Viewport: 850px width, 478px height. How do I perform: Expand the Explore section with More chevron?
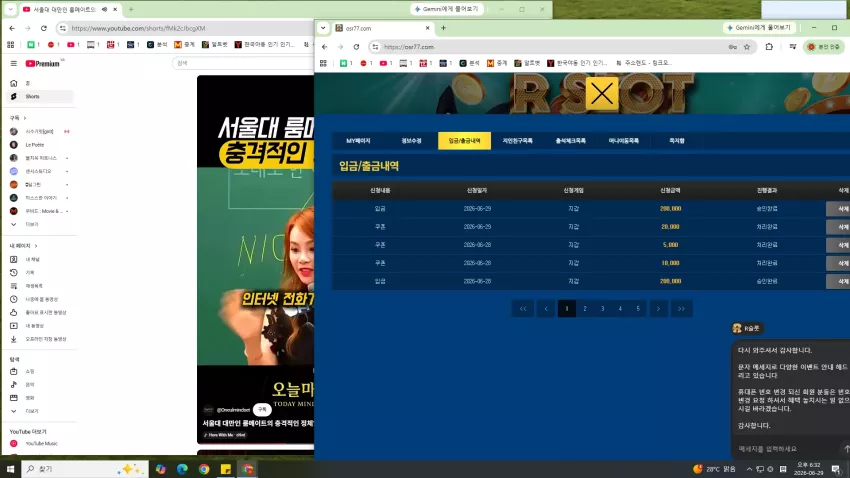39,411
